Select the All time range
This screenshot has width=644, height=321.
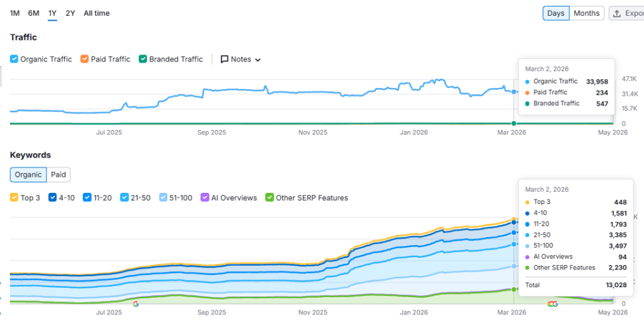click(x=97, y=13)
